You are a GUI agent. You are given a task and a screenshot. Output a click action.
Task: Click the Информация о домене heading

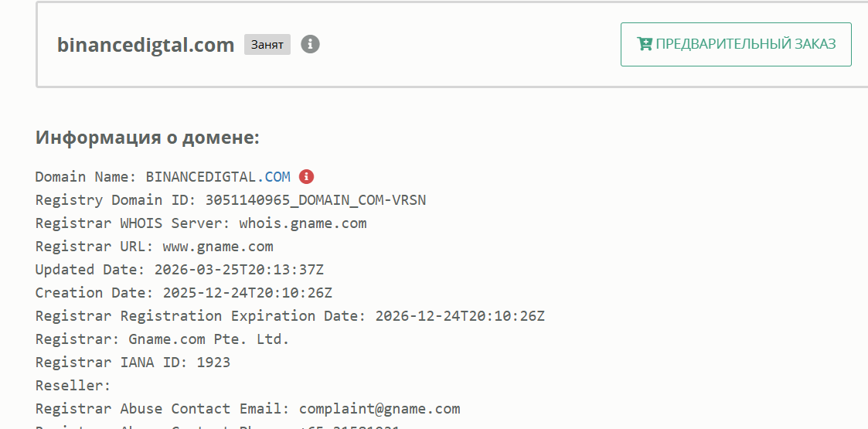[x=147, y=138]
